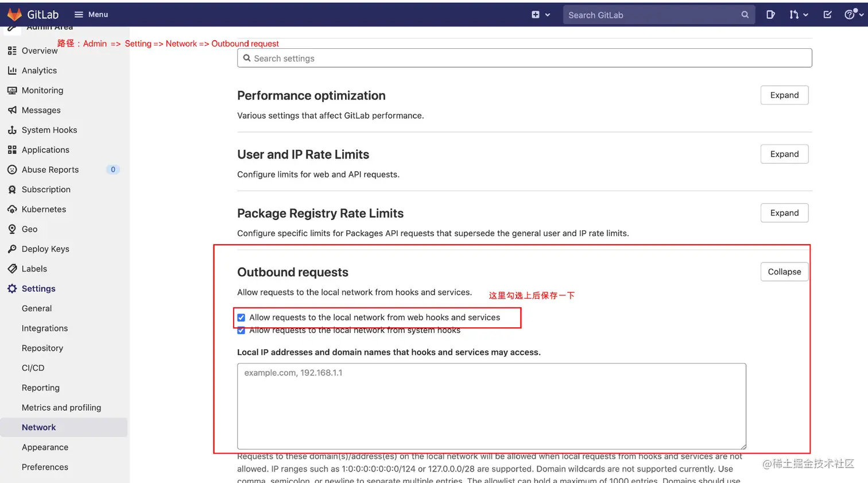The image size is (868, 483).
Task: Click the Deploy Keys key icon
Action: click(x=12, y=249)
